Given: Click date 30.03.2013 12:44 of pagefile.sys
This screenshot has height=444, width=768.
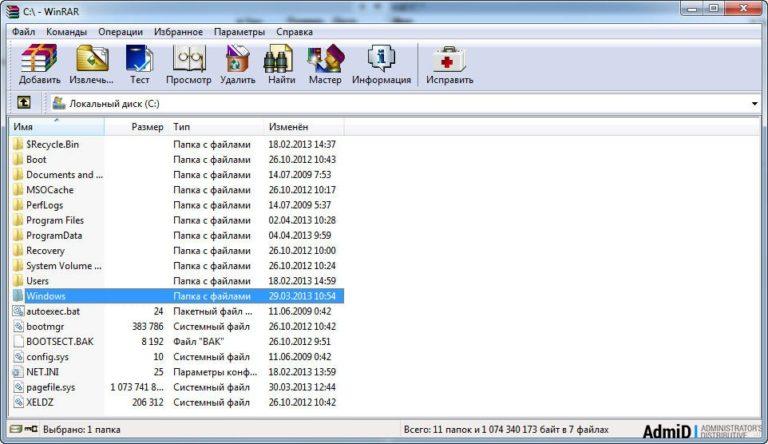Looking at the screenshot, I should [302, 387].
